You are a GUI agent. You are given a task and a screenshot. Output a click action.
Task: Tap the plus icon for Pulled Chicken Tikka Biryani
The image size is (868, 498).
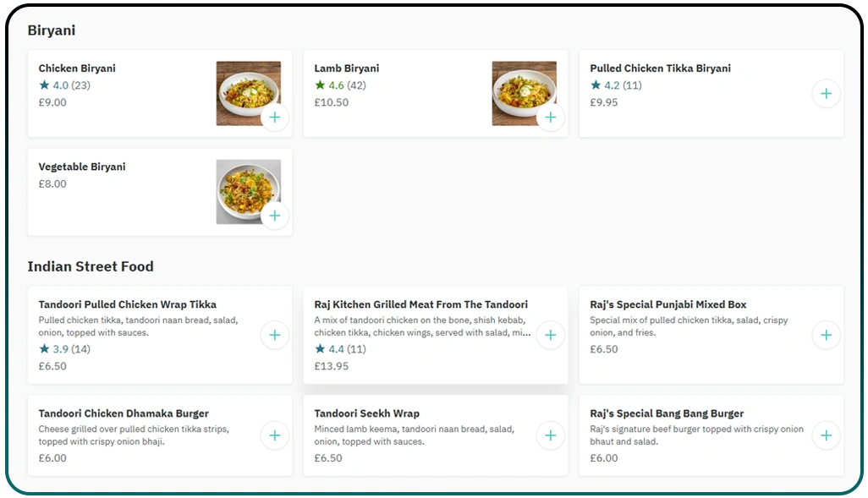click(x=826, y=94)
